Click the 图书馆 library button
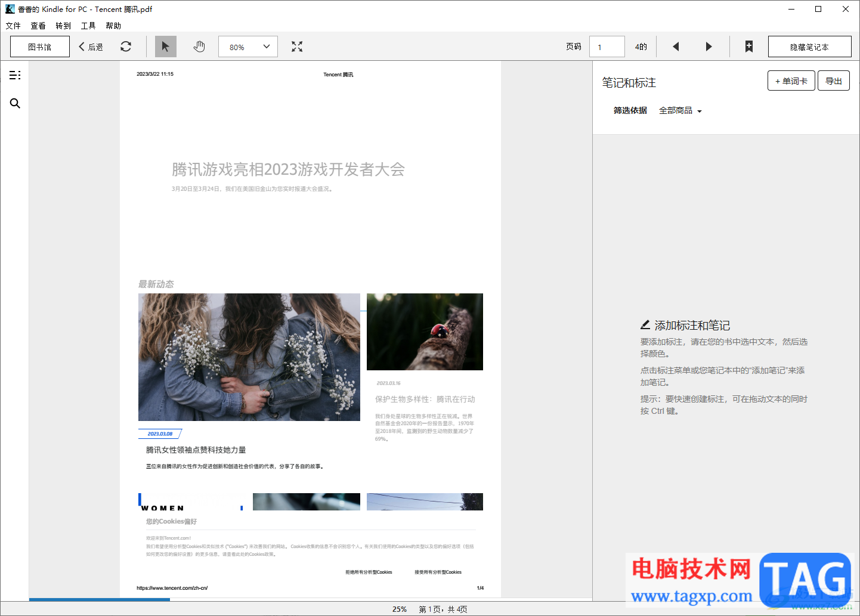Screen dimensions: 860x616 40,47
